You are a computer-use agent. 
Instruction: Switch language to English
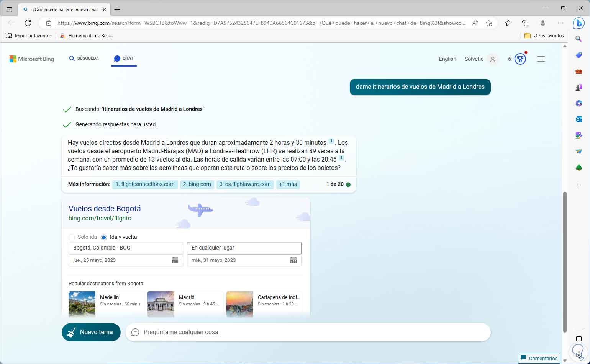(447, 59)
